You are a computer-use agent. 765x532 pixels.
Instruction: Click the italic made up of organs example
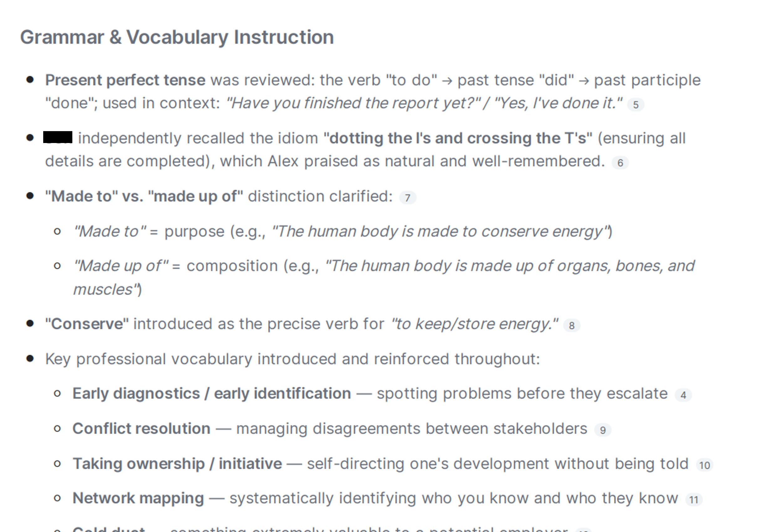tap(384, 278)
